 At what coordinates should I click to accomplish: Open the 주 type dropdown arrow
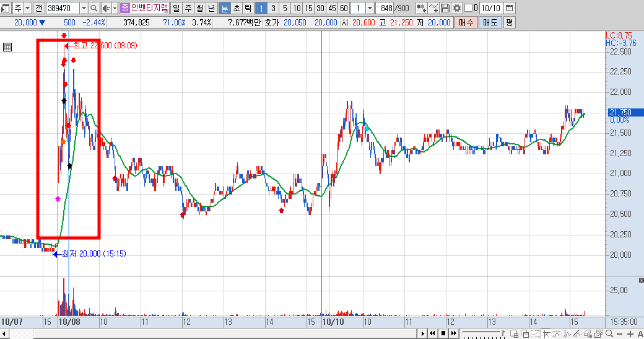[27, 8]
